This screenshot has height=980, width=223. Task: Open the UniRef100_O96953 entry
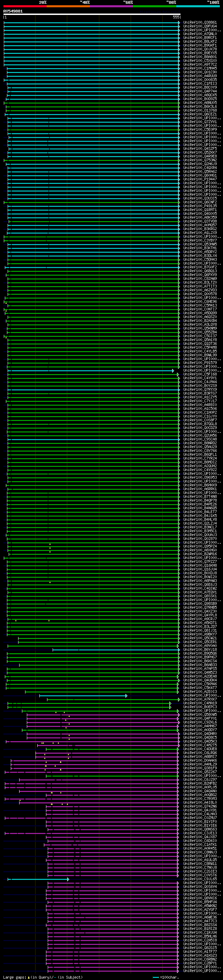(x=200, y=477)
